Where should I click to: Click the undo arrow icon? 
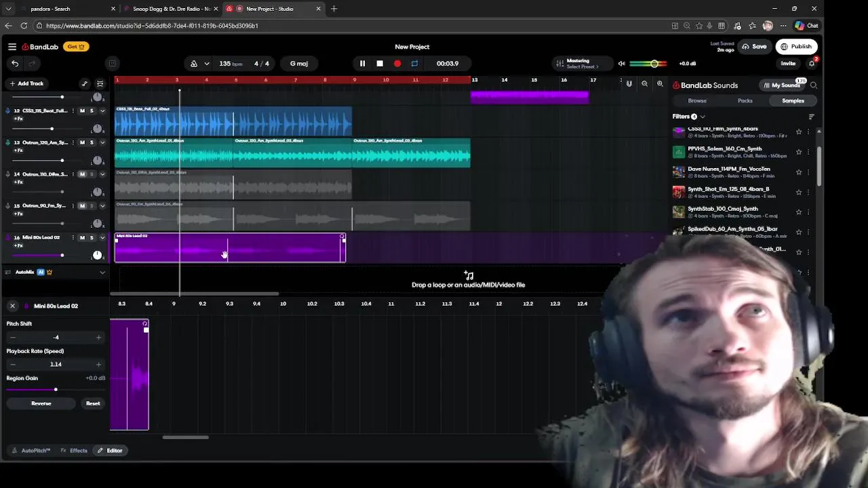tap(15, 64)
